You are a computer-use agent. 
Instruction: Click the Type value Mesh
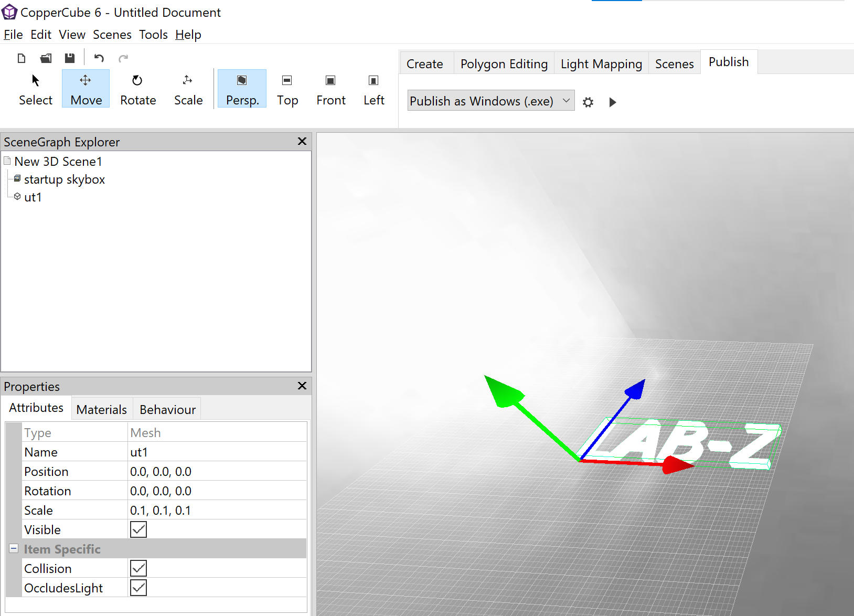(x=217, y=432)
